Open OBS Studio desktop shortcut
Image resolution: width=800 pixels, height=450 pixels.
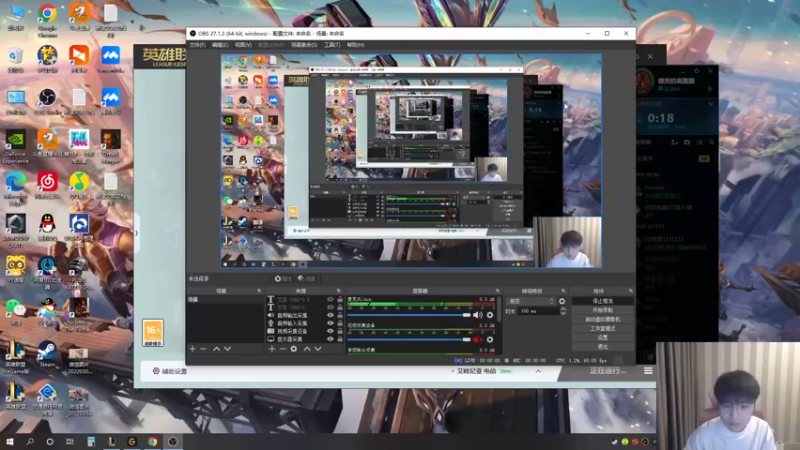[x=47, y=101]
